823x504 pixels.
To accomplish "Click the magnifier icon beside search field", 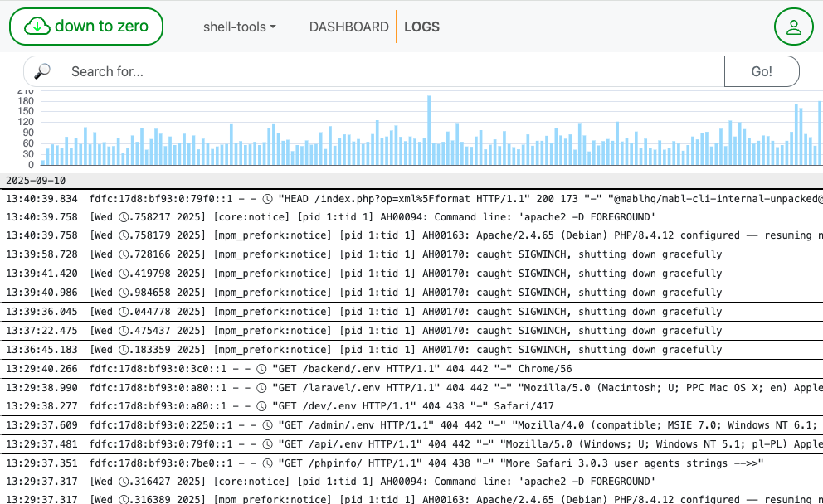I will [x=42, y=71].
